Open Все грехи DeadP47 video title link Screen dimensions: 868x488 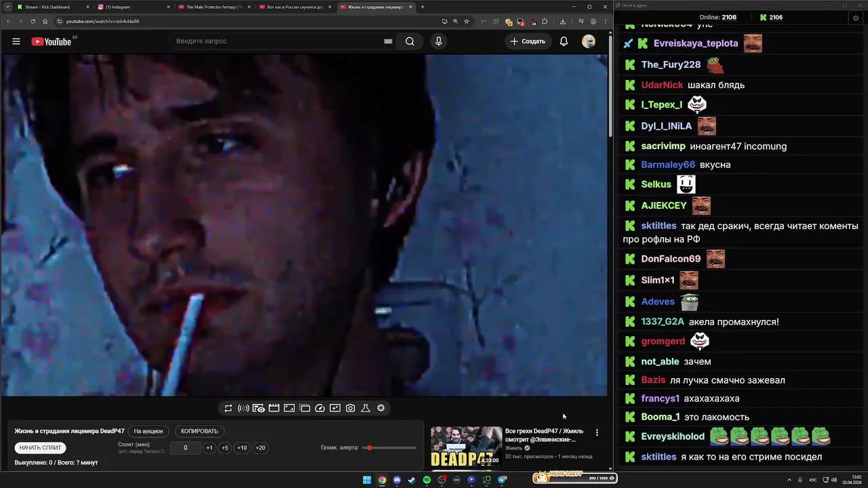[544, 435]
